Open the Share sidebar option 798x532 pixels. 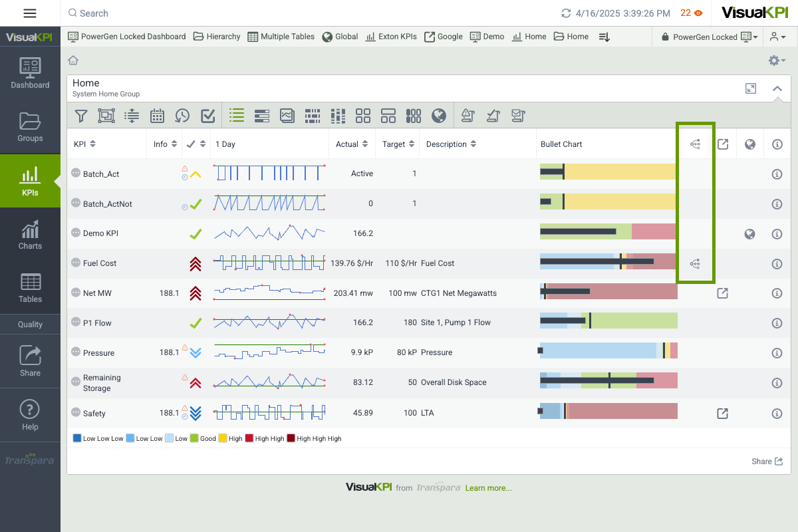click(x=30, y=362)
